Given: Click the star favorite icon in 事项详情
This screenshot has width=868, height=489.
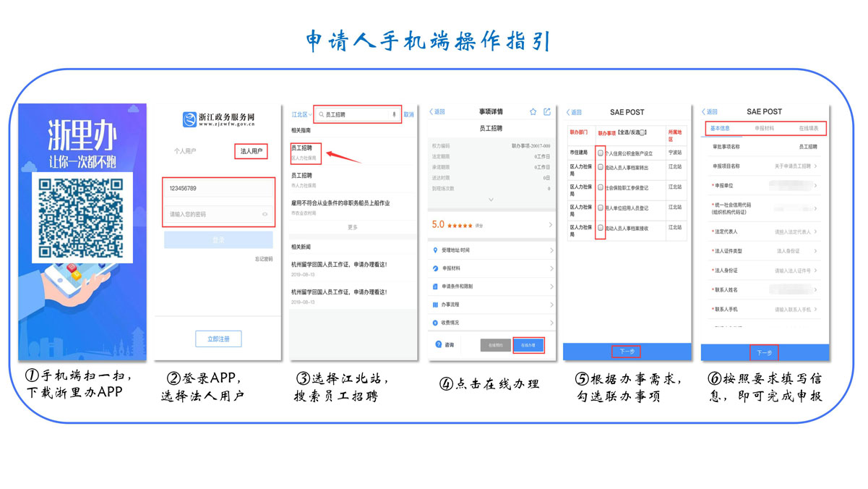Looking at the screenshot, I should coord(533,112).
